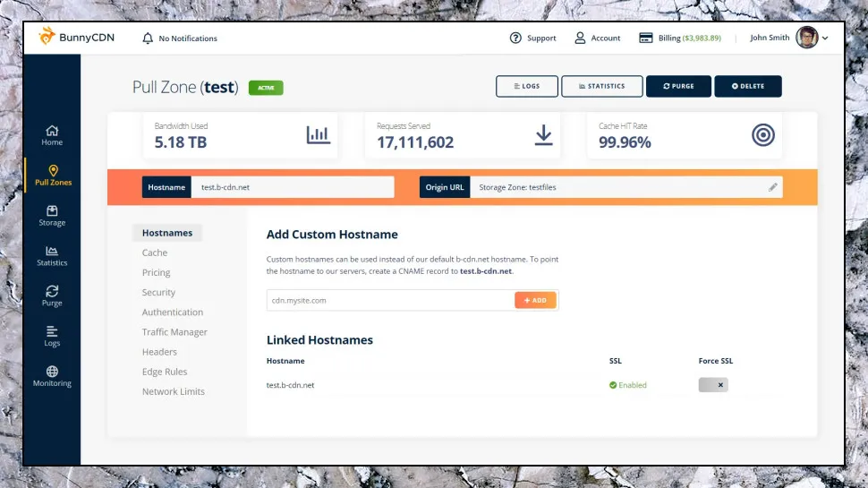Click the Account person icon

(580, 38)
